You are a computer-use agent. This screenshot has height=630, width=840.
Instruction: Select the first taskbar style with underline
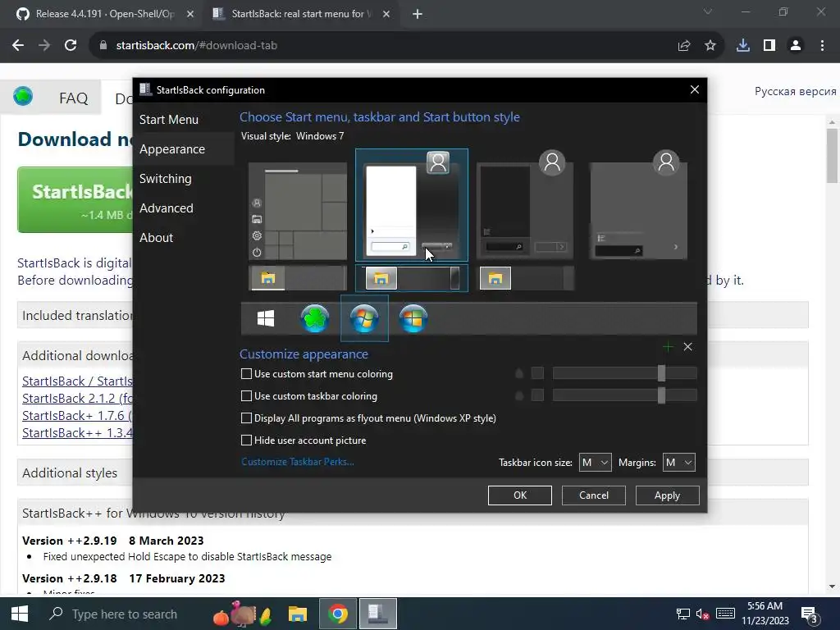click(298, 278)
